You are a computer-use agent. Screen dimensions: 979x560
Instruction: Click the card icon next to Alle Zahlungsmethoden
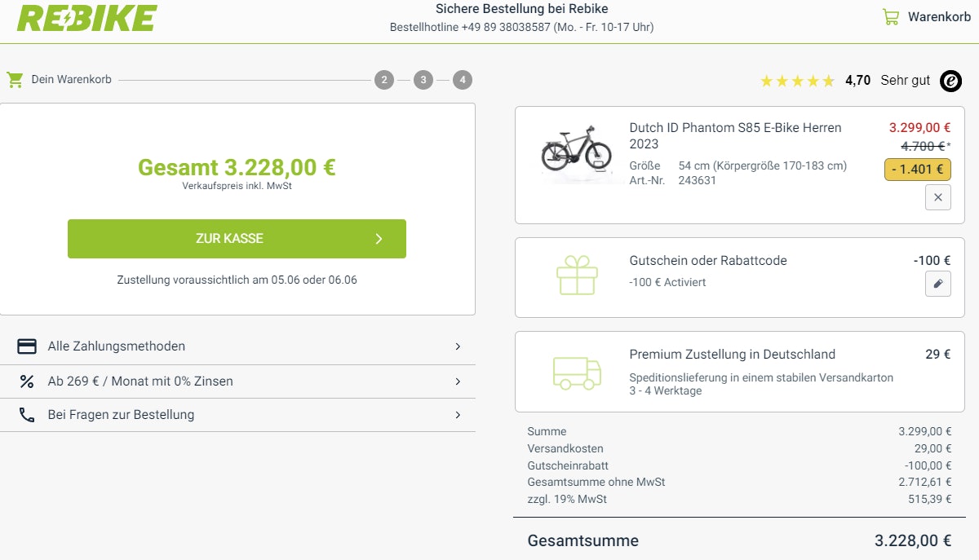[x=27, y=346]
